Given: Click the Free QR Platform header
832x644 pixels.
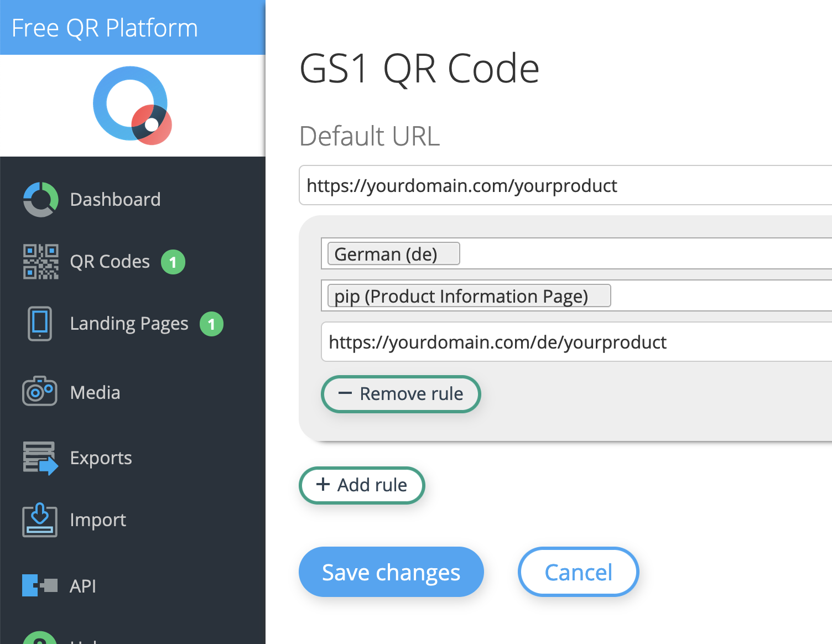Looking at the screenshot, I should coord(105,27).
